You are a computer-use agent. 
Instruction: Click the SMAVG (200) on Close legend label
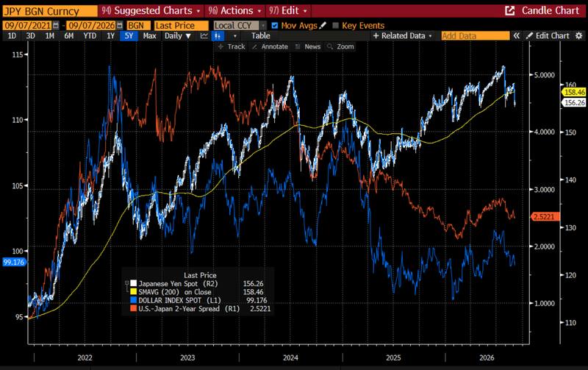[175, 292]
